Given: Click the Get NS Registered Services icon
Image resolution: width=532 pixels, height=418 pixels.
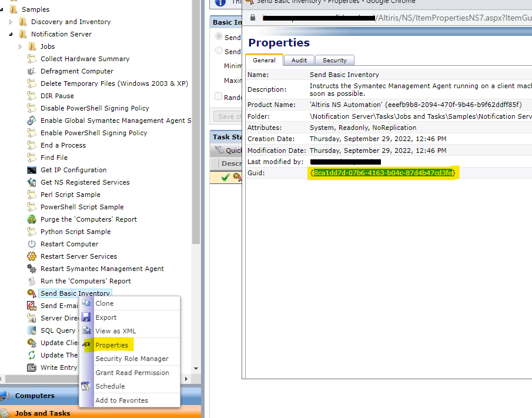Looking at the screenshot, I should point(32,182).
